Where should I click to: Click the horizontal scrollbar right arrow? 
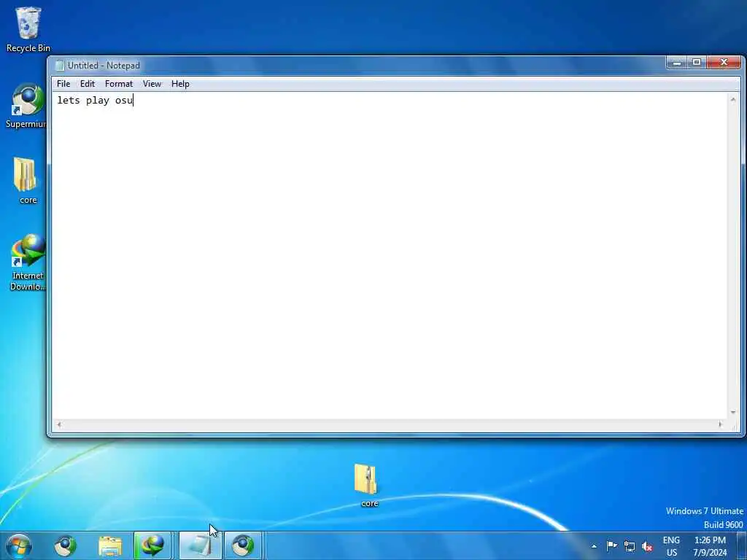click(720, 424)
